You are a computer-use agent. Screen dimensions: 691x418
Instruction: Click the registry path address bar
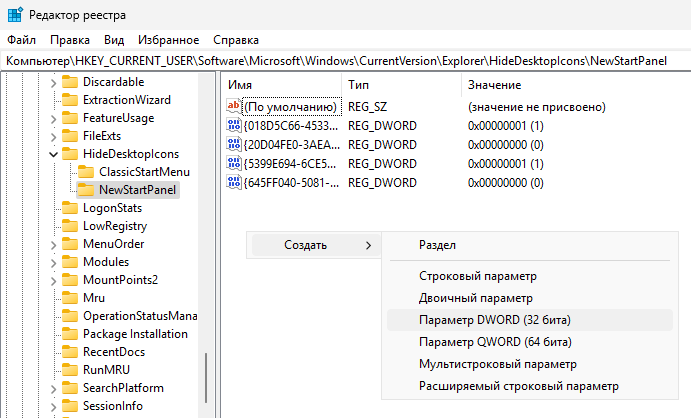pos(345,62)
